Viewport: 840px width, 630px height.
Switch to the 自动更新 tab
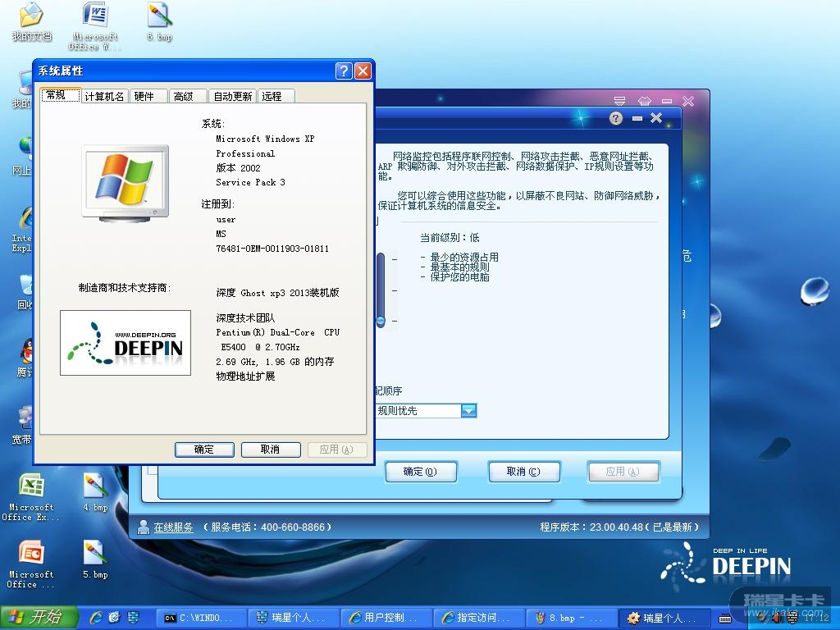point(232,97)
